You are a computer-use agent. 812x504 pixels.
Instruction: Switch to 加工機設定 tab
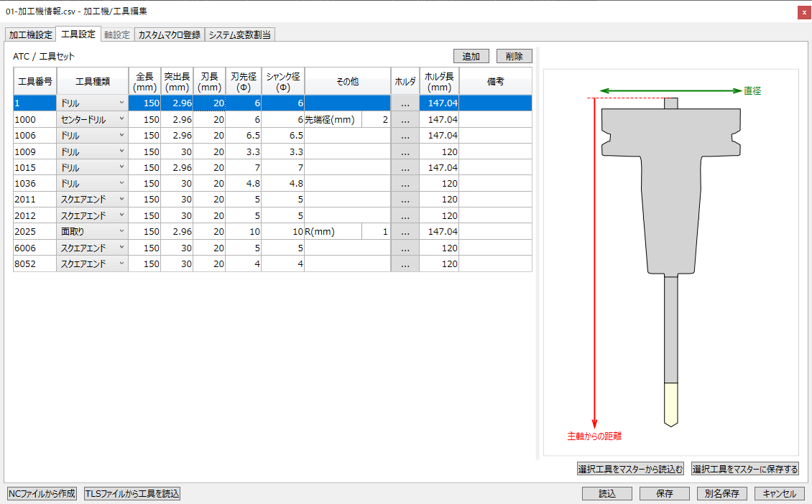(x=30, y=34)
